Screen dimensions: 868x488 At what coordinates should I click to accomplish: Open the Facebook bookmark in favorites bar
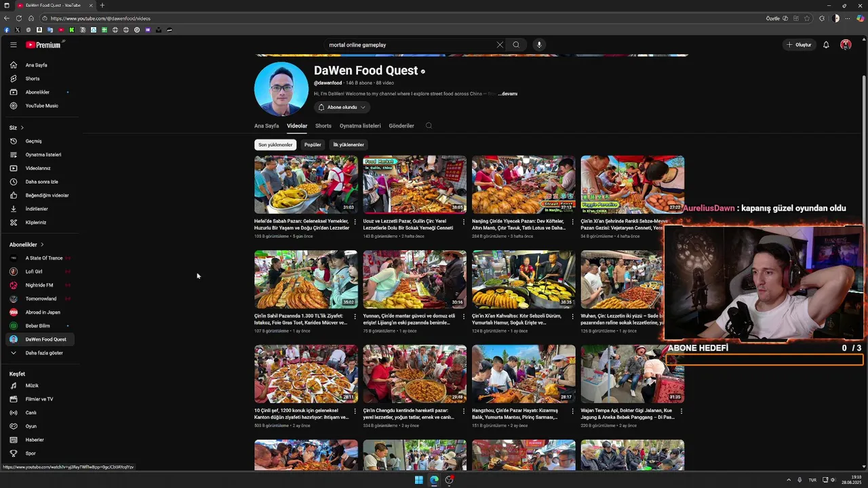tap(7, 30)
